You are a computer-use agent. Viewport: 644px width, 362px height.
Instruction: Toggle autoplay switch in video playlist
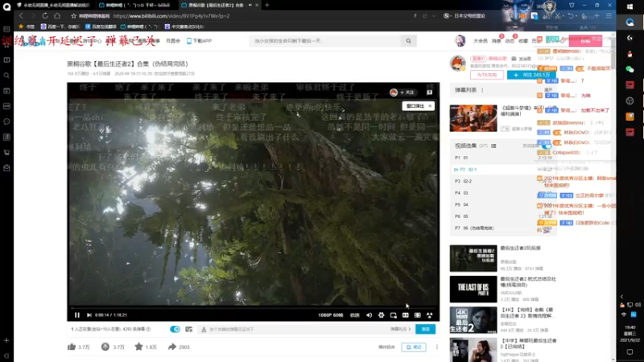click(x=547, y=146)
